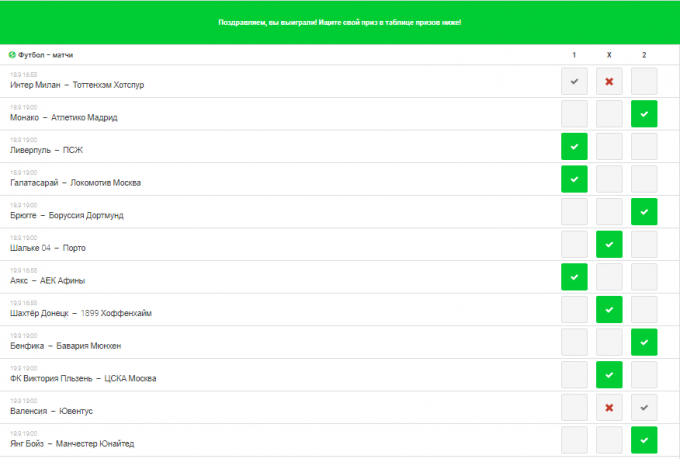Select outcome 1 for Валенсия – Ювентус

pyautogui.click(x=574, y=407)
